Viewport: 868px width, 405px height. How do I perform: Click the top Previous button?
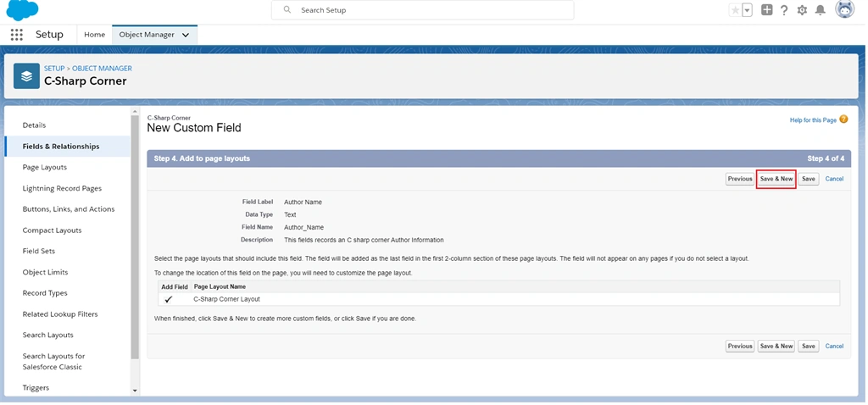(739, 179)
